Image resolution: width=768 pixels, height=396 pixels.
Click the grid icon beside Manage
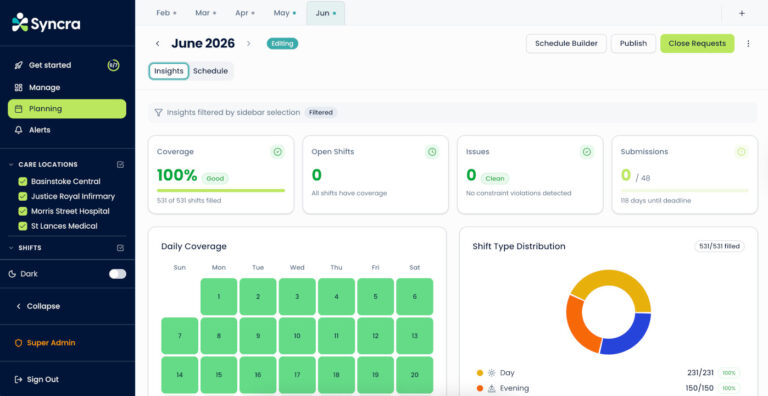(x=19, y=88)
